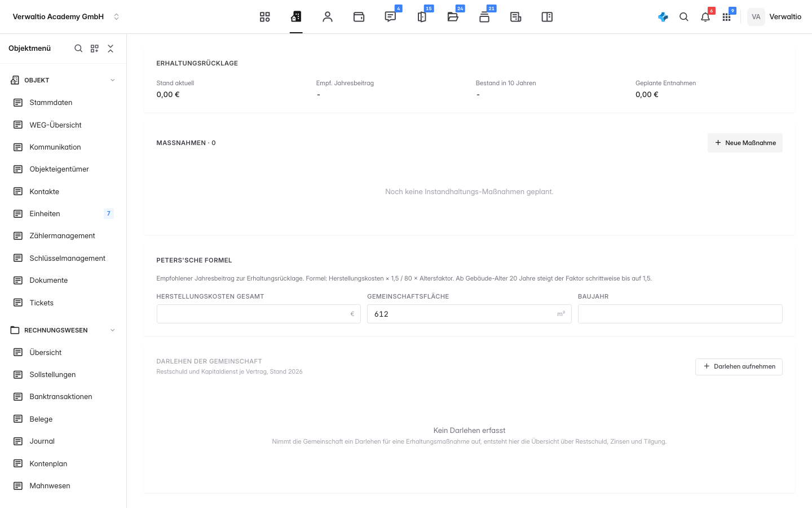The height and width of the screenshot is (508, 812).
Task: Click the Neue Maßnahme button
Action: click(745, 143)
